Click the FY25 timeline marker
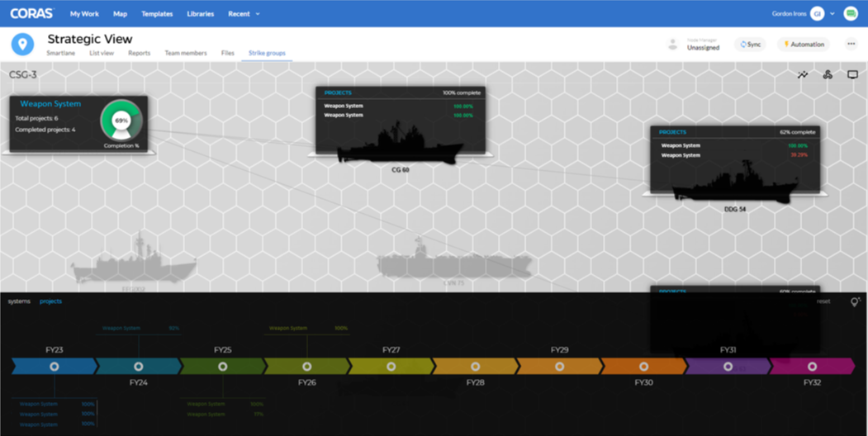This screenshot has width=868, height=436. tap(222, 367)
